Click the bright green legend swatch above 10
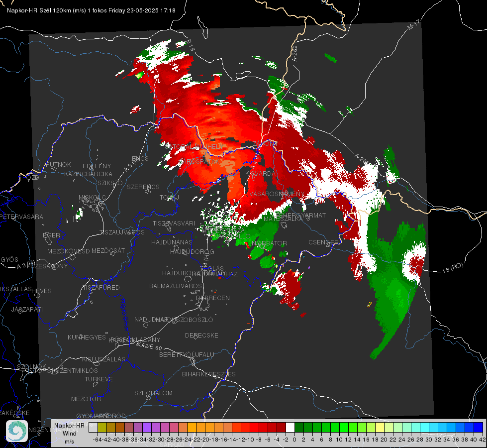 click(344, 428)
